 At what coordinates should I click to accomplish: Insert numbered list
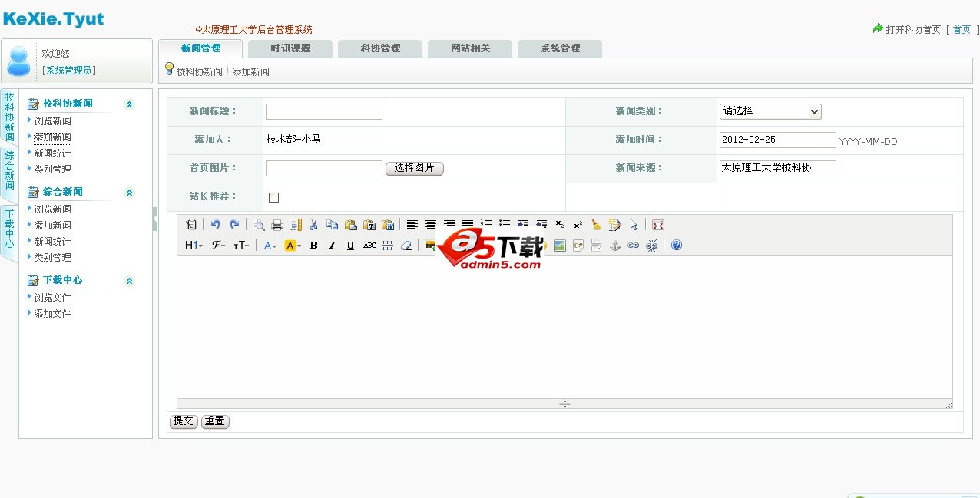[x=486, y=225]
